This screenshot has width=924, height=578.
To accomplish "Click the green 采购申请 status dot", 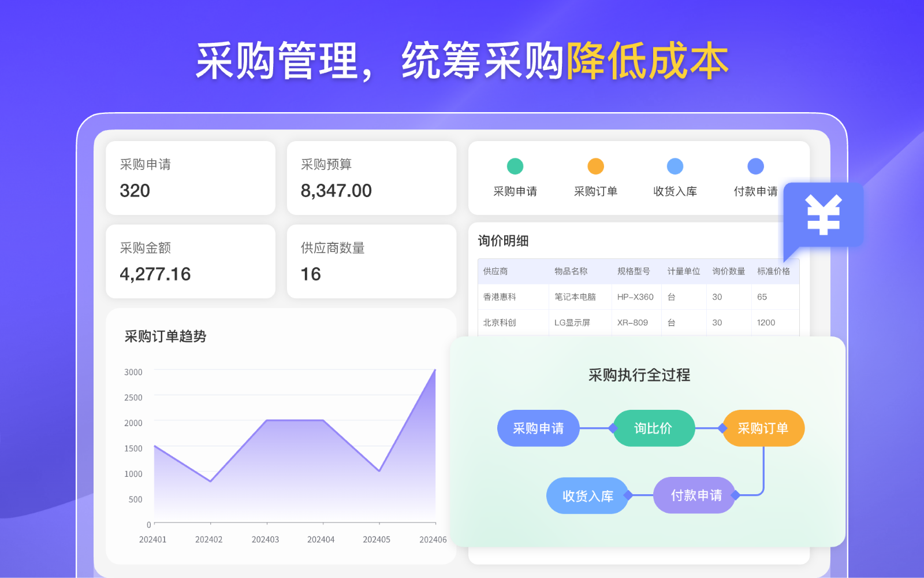I will tap(515, 166).
